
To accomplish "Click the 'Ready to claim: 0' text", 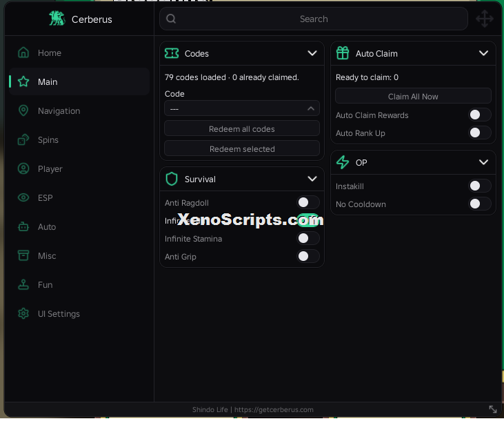I will click(367, 77).
